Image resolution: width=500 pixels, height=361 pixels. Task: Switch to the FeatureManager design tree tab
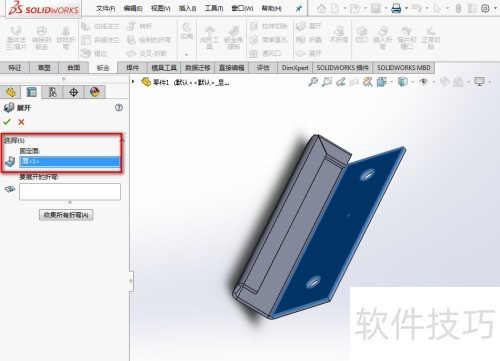click(x=10, y=92)
